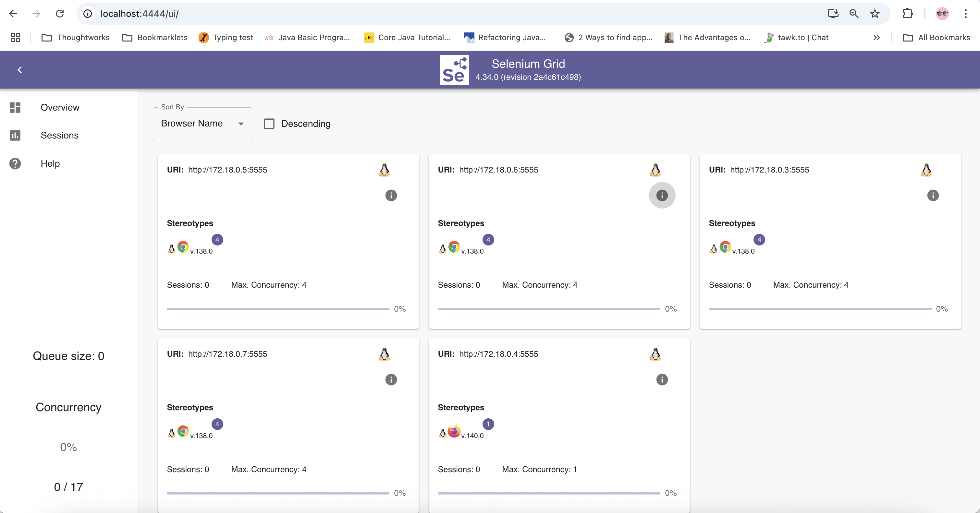The height and width of the screenshot is (513, 980).
Task: Click the Help question mark icon
Action: (15, 163)
